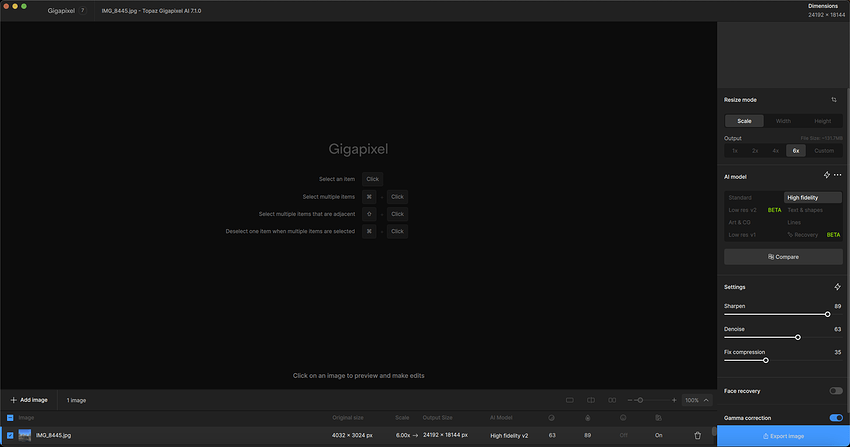
Task: Select the side-by-side view layout icon
Action: pos(612,400)
